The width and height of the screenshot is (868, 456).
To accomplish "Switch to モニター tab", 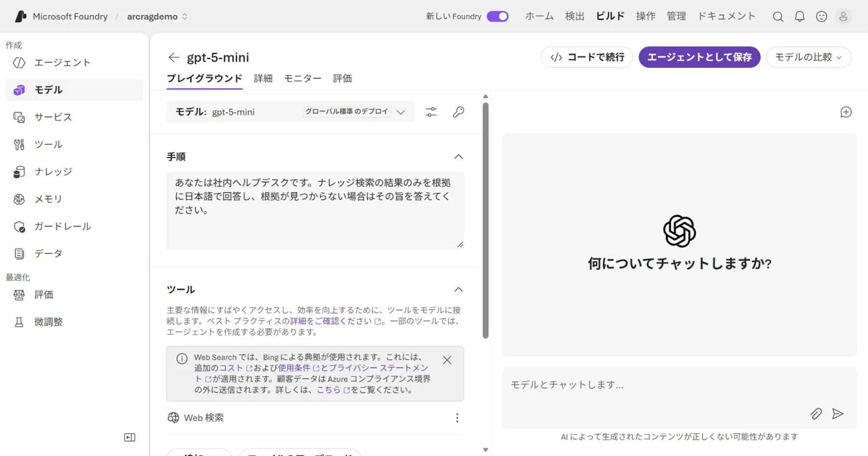I will (x=303, y=78).
